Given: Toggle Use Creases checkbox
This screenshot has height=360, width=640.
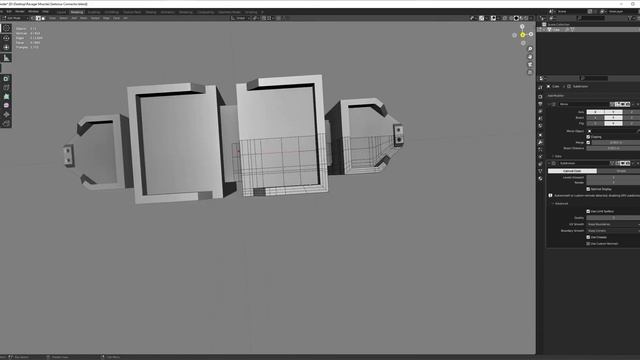Looking at the screenshot, I should [588, 237].
